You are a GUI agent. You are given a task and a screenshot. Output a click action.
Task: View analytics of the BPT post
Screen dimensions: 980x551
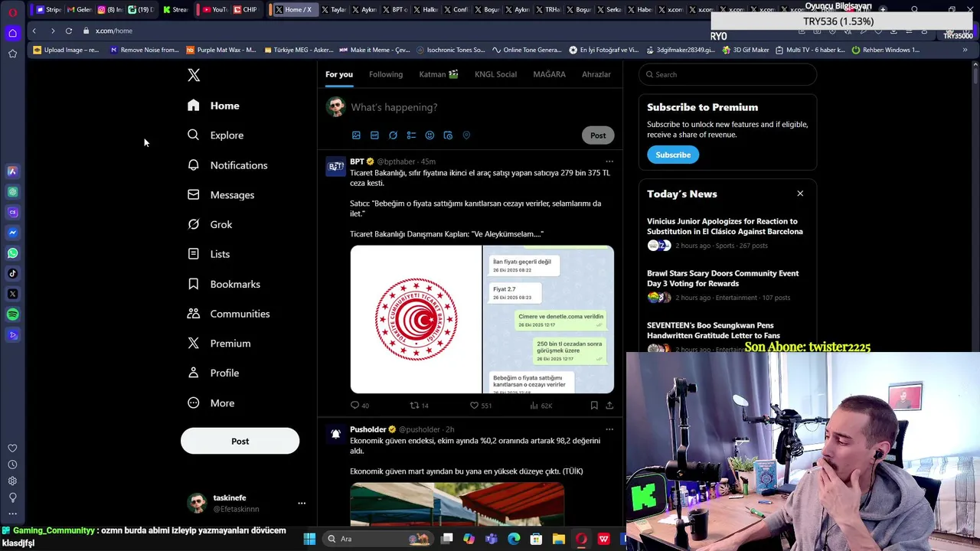point(541,406)
